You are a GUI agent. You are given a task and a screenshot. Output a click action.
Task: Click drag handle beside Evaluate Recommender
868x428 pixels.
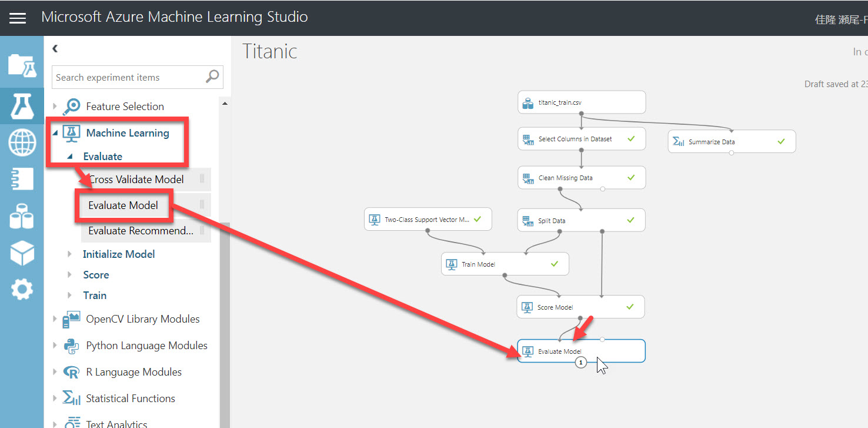point(202,231)
